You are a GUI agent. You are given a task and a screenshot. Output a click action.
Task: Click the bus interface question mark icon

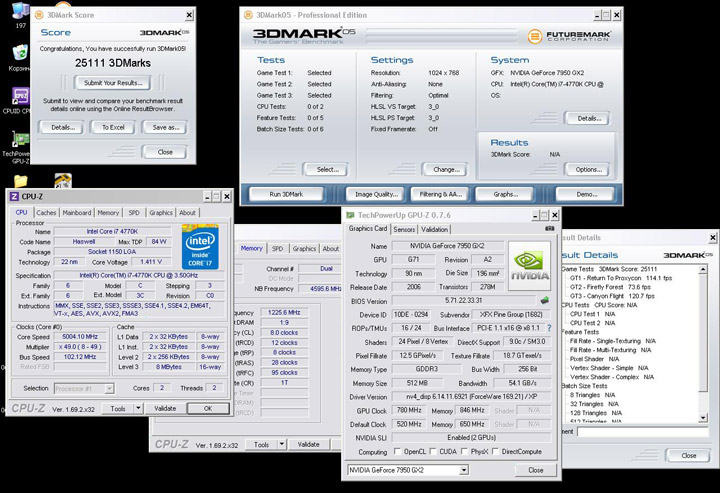coord(549,328)
